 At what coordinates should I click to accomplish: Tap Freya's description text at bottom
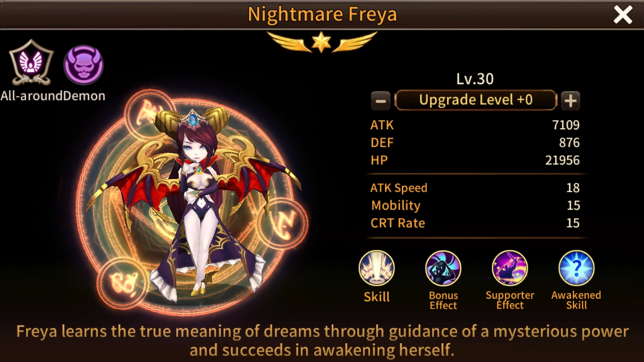[x=322, y=340]
